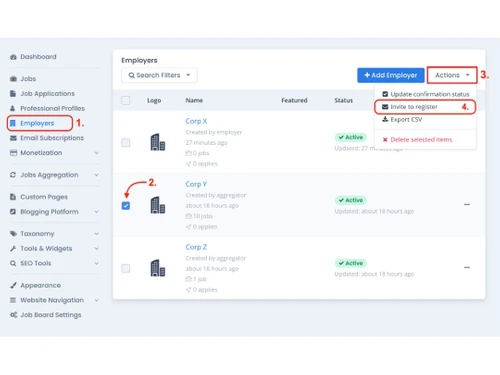Click "27 minutes ago" under Corp X
The width and height of the screenshot is (500, 375).
point(206,143)
